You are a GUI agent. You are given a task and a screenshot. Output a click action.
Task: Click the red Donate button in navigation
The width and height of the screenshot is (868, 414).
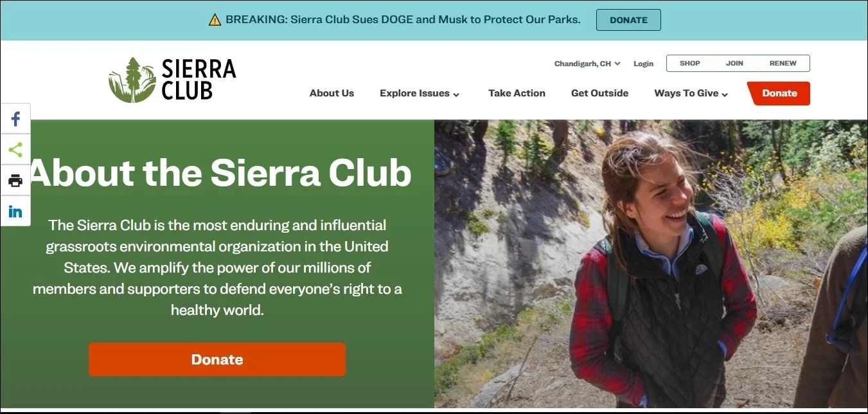click(x=779, y=93)
